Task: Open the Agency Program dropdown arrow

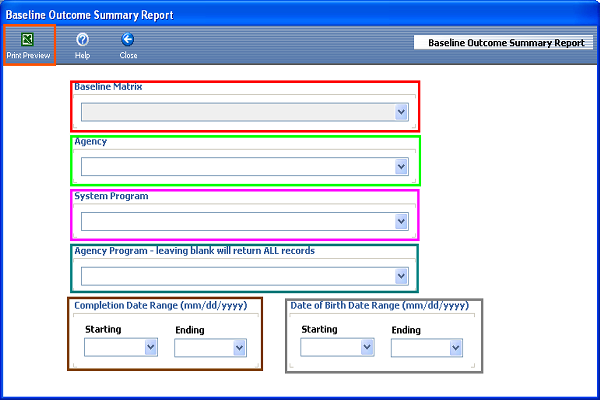Action: pyautogui.click(x=402, y=276)
